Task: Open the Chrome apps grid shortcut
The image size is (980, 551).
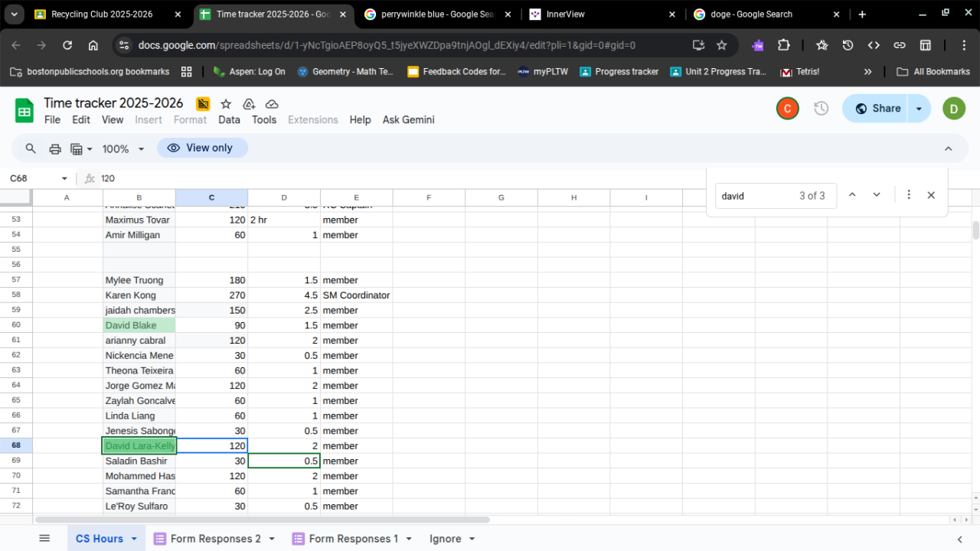Action: tap(186, 72)
